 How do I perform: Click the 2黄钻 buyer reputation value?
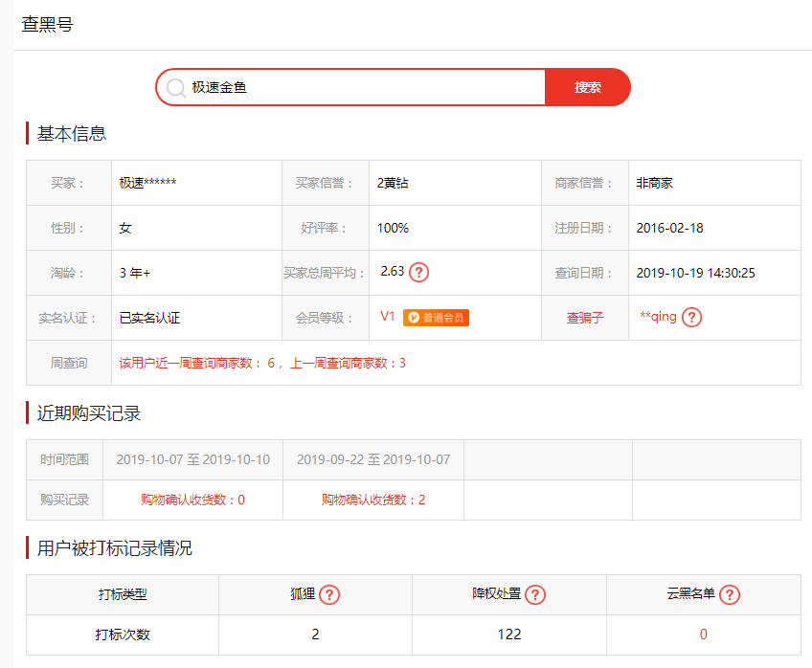[393, 183]
